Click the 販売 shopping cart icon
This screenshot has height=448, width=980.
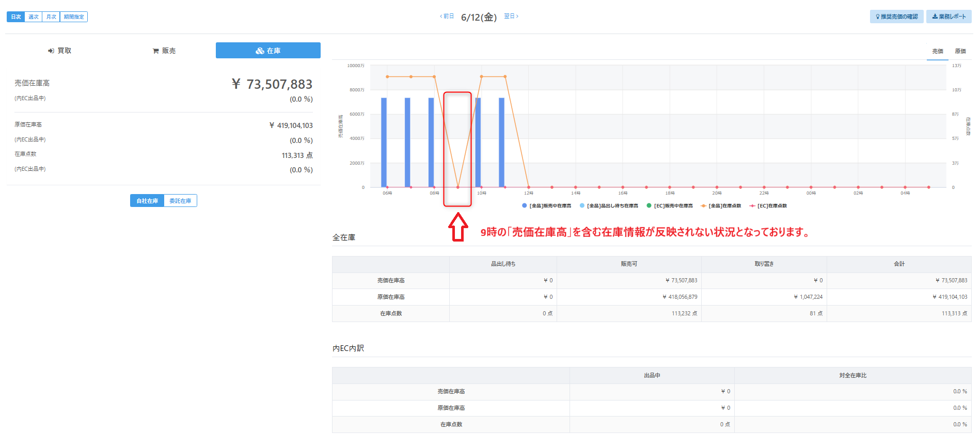click(155, 51)
